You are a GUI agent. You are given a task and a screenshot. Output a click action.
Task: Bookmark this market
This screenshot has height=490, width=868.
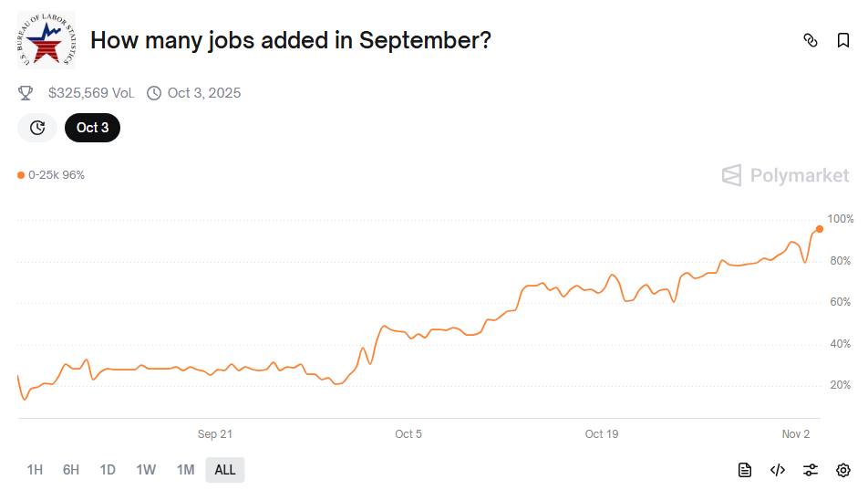point(843,40)
